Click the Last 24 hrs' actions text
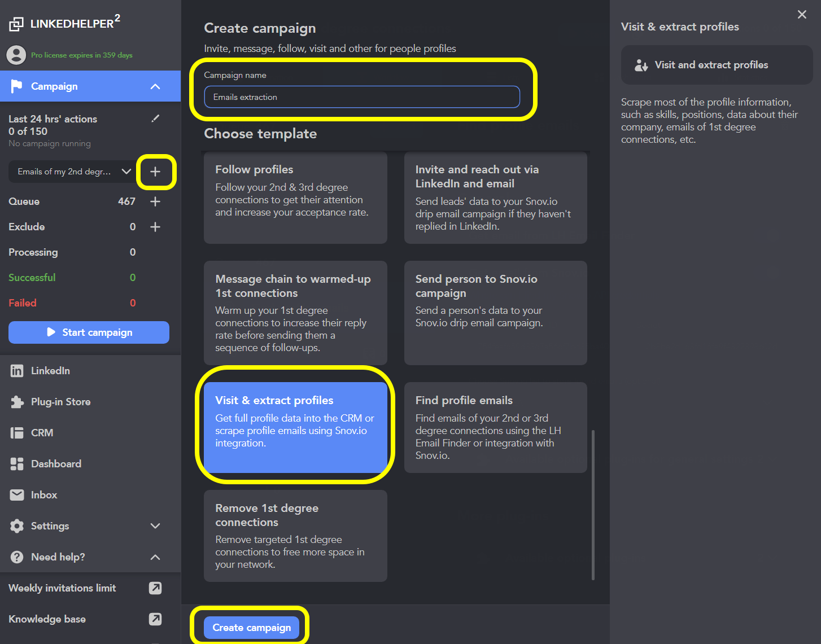The image size is (821, 644). [53, 119]
